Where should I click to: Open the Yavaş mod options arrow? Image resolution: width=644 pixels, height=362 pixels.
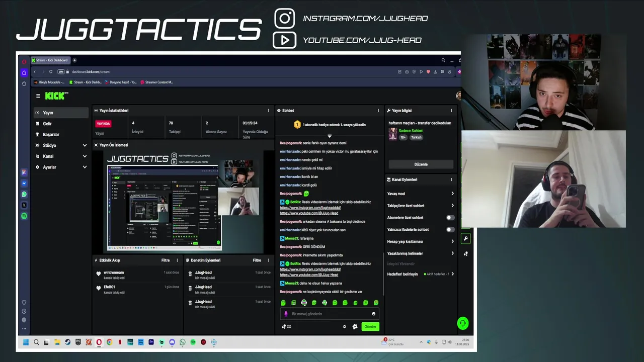click(452, 194)
